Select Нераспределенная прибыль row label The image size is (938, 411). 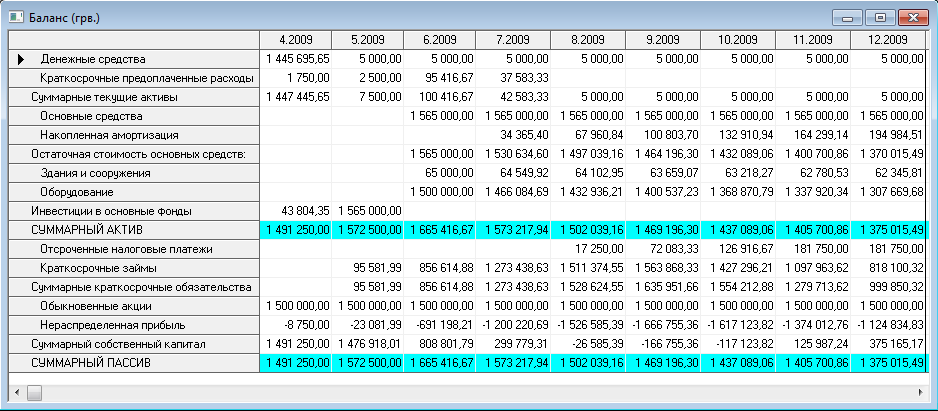click(134, 325)
